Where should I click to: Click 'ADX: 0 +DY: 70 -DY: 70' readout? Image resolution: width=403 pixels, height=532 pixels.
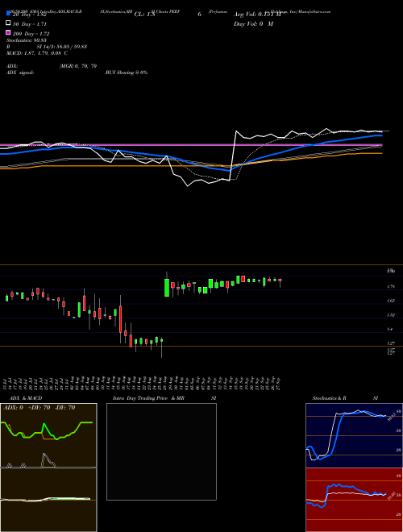point(39,408)
